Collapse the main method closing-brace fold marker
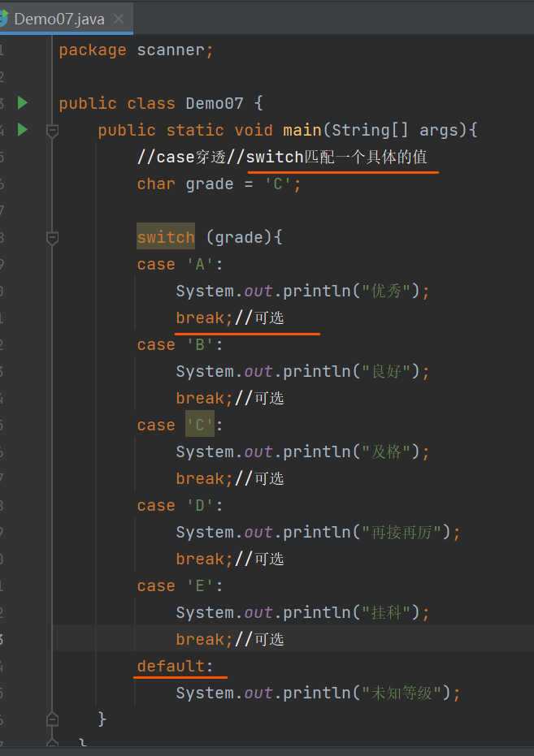The image size is (534, 756). [x=52, y=719]
